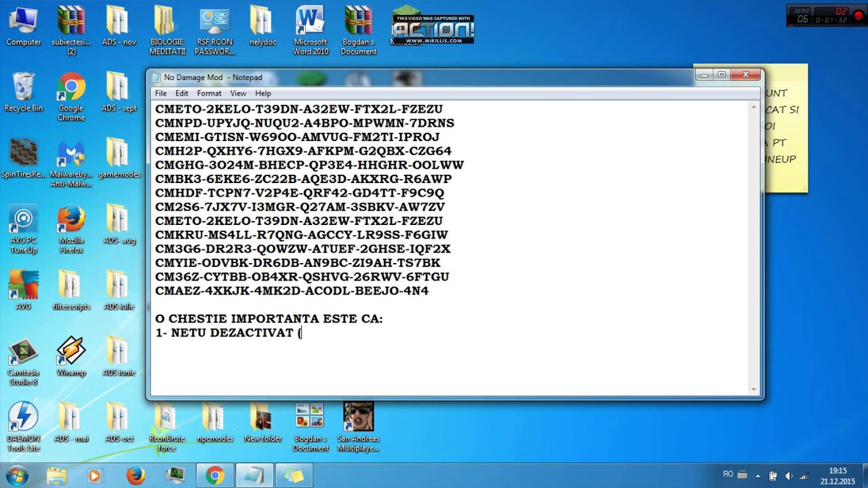Open the volume control in tray
The width and height of the screenshot is (868, 488).
(x=789, y=476)
